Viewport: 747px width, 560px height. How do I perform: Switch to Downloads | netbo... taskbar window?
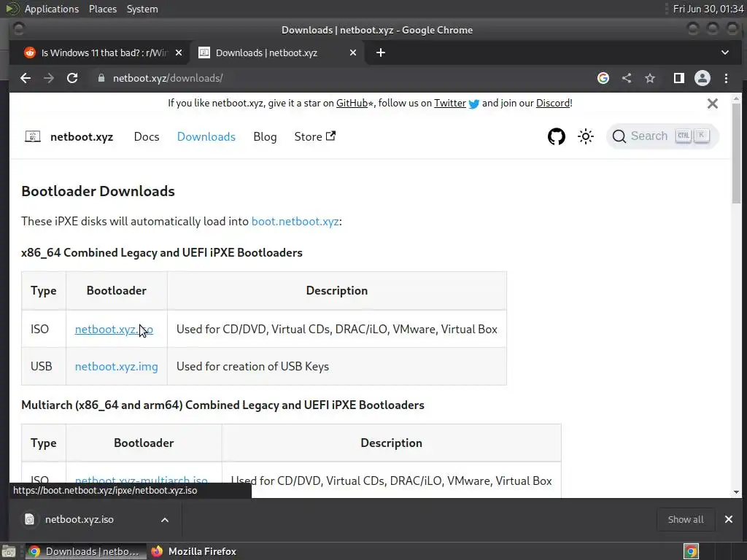tap(85, 551)
